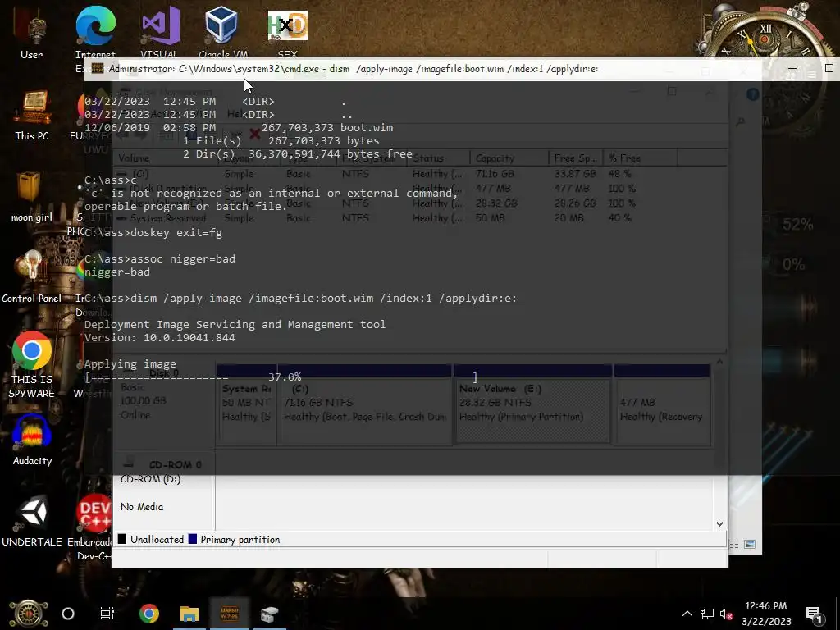Open the Oracle VM VirtualBox desktop icon

222,32
